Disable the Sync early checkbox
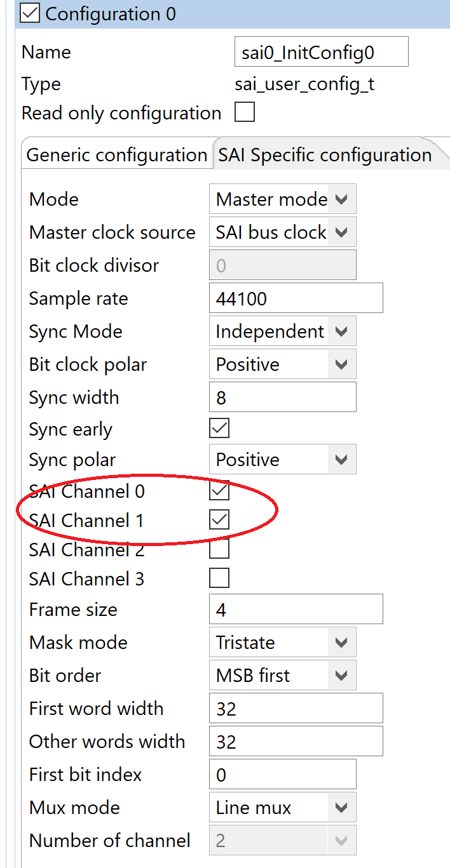450x868 pixels. coord(219,429)
